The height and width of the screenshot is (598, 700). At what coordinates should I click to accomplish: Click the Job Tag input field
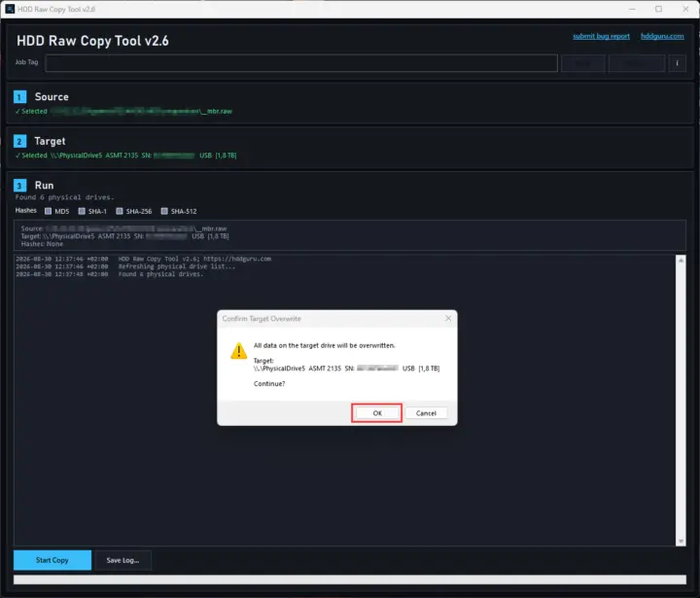click(x=301, y=63)
